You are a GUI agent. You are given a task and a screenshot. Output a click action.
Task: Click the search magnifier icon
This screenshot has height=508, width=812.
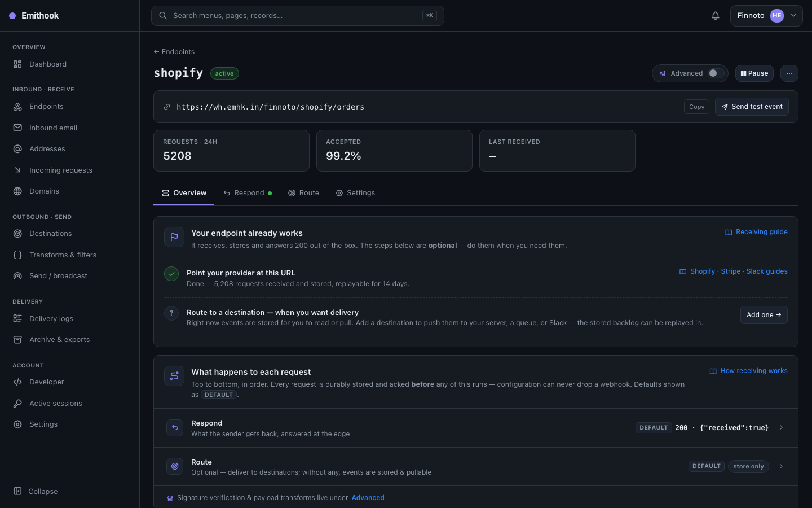click(163, 16)
